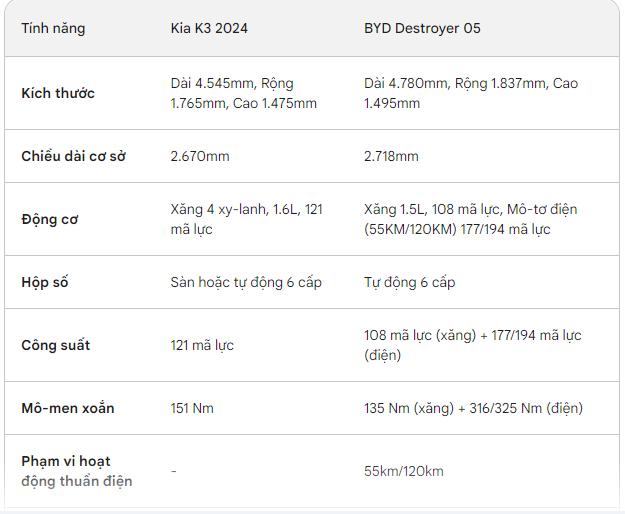
Task: Click the 'Kích thước' row label
Action: pos(58,93)
